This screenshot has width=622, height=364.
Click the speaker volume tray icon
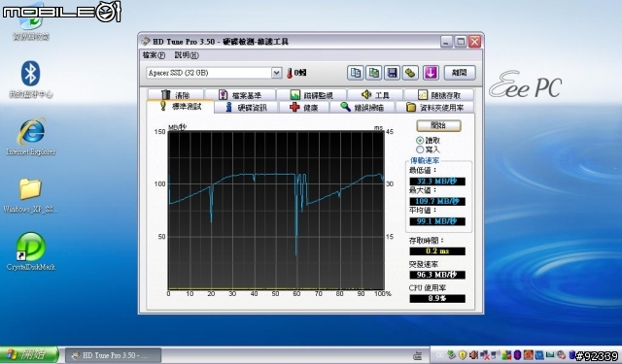click(x=473, y=354)
